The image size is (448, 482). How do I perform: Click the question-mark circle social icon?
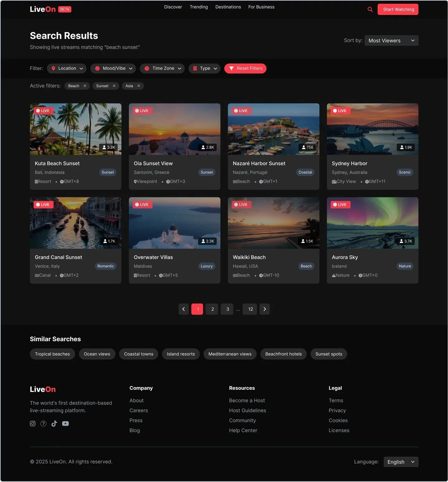pos(44,423)
